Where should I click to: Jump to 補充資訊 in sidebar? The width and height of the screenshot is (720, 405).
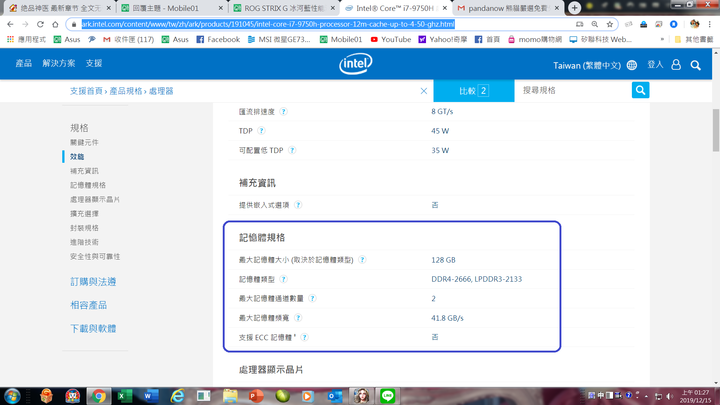84,171
